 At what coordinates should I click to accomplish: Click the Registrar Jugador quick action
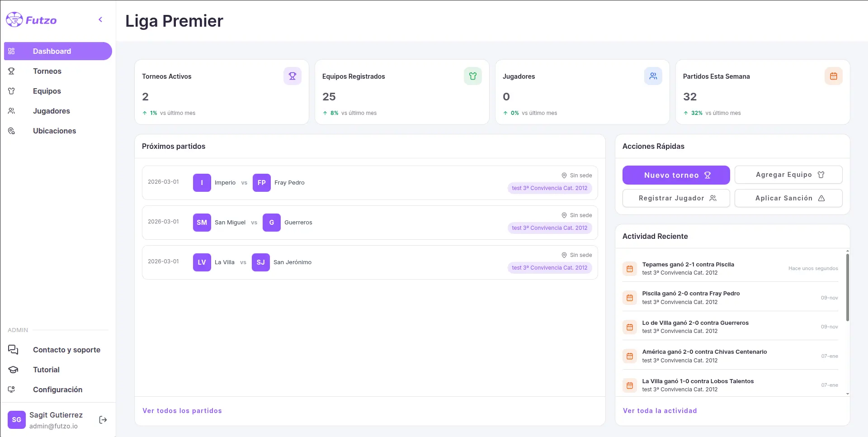675,198
